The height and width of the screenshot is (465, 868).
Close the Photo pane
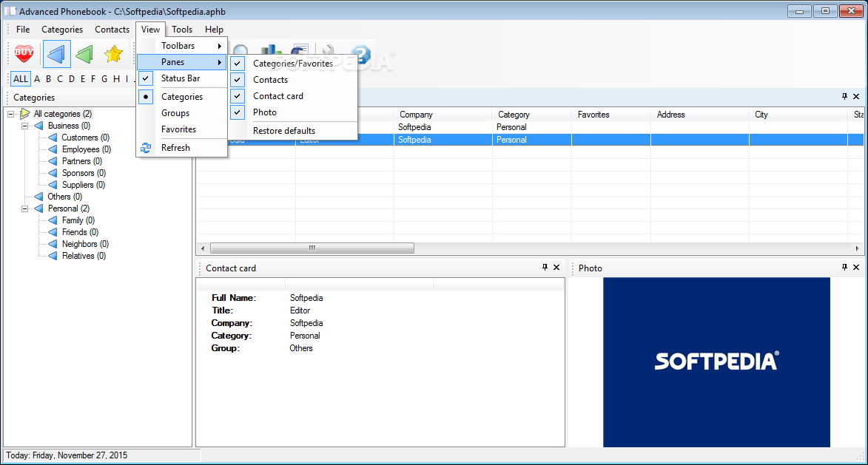(856, 267)
